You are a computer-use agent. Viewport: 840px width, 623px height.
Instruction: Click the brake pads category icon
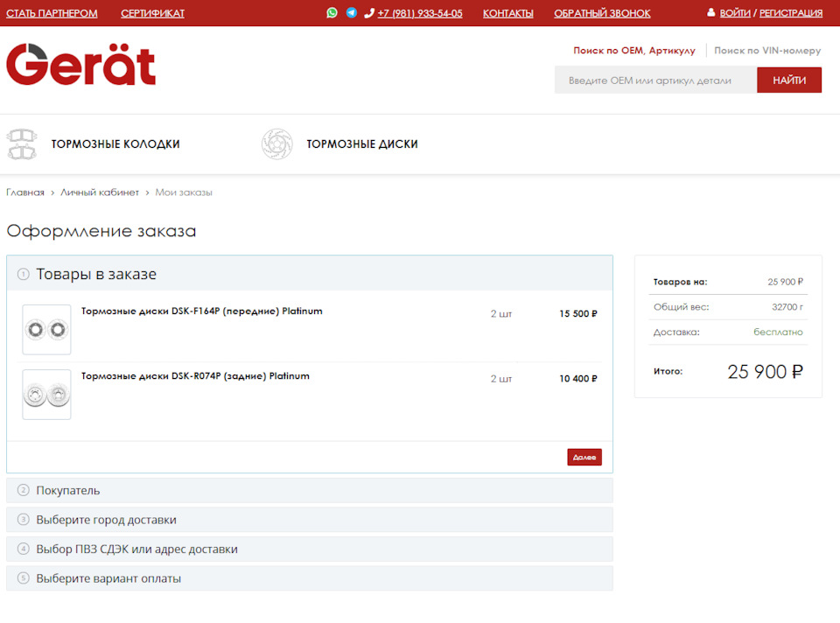[x=22, y=144]
